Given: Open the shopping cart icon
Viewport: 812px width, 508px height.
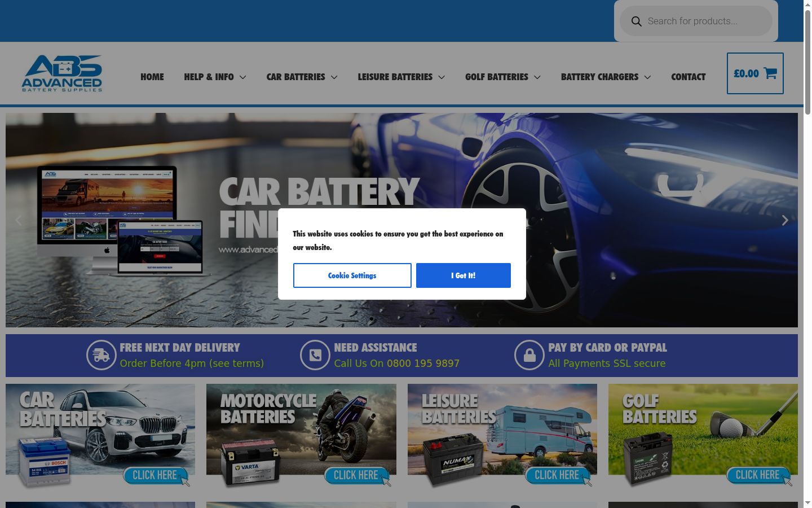Looking at the screenshot, I should click(770, 73).
